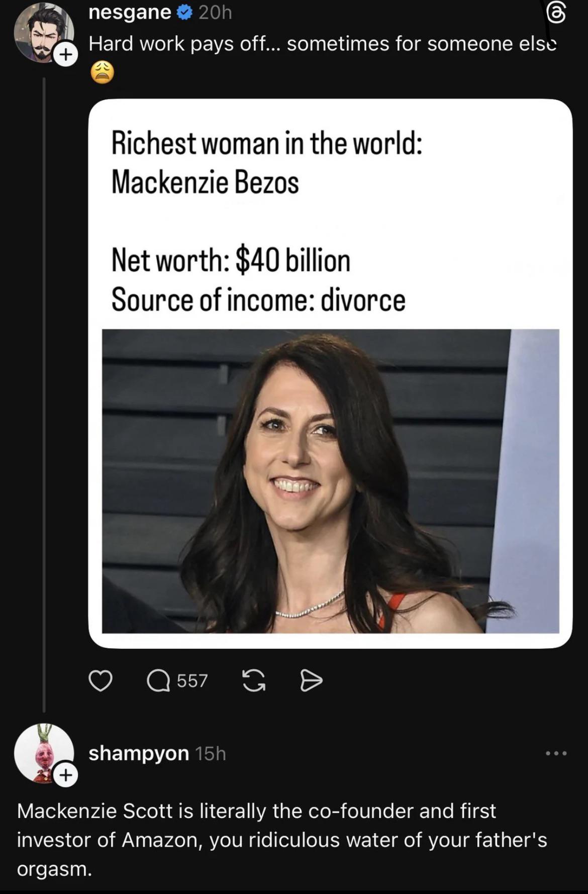The image size is (588, 894).
Task: Follow nesgane via the plus badge on avatar
Action: coord(65,52)
